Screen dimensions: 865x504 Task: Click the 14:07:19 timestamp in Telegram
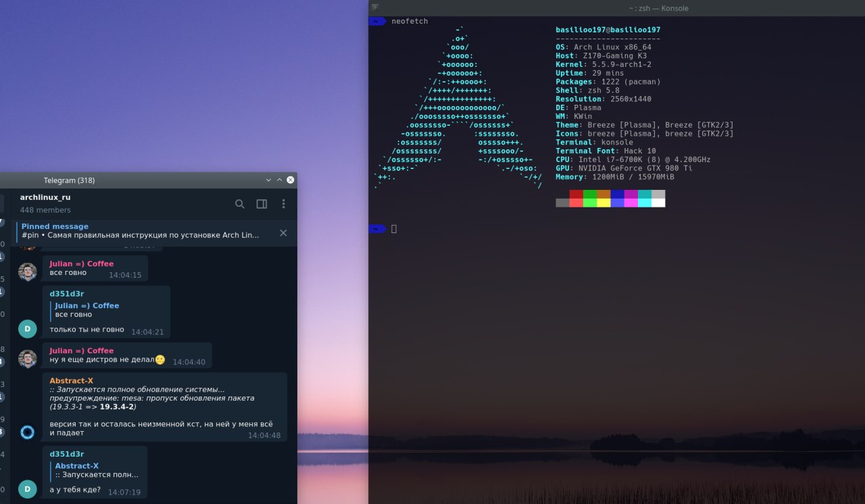point(124,492)
